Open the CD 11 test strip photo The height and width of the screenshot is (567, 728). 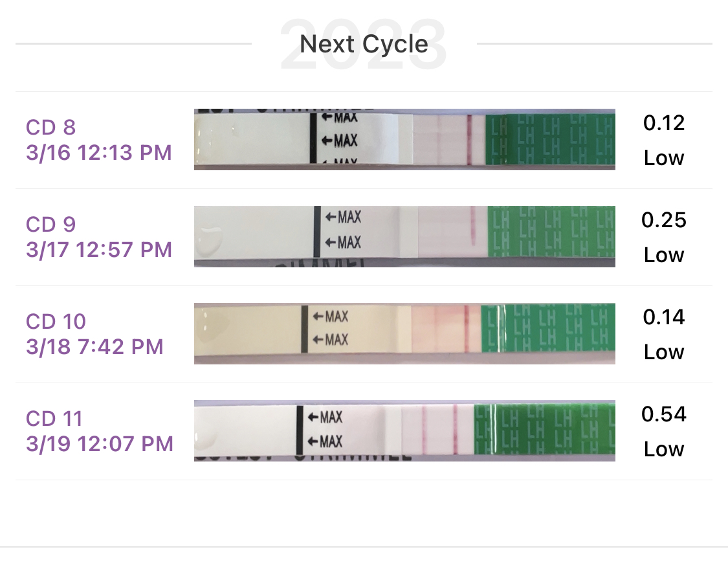click(x=404, y=430)
